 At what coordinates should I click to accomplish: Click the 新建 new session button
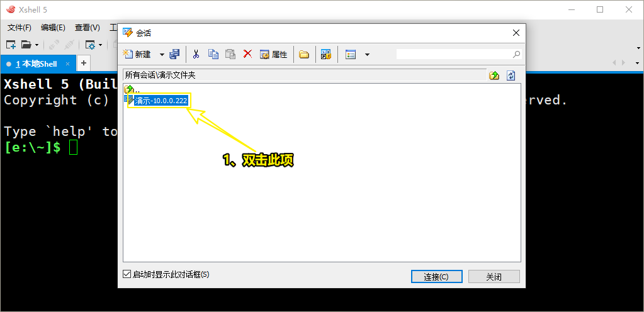(138, 54)
